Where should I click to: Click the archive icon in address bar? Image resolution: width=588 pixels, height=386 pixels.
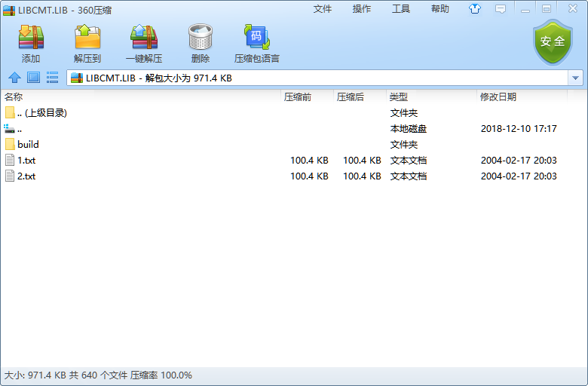76,78
